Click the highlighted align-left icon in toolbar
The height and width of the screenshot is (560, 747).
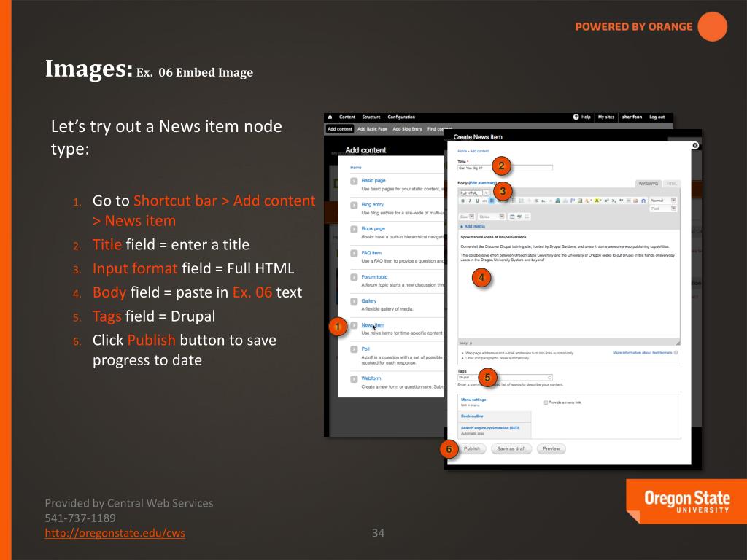[492, 201]
